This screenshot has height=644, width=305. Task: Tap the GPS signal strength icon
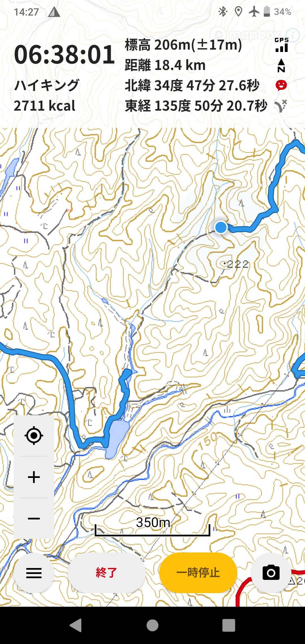click(x=282, y=45)
